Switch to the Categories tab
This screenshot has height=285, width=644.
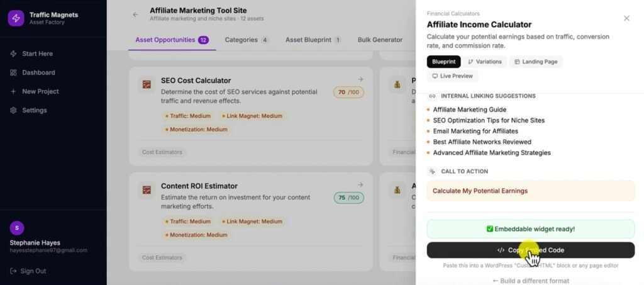pyautogui.click(x=246, y=40)
